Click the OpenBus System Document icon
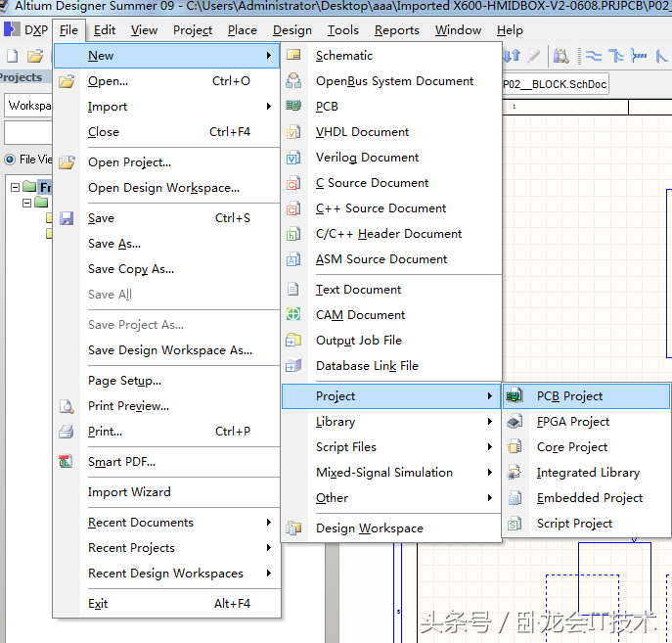 point(293,80)
